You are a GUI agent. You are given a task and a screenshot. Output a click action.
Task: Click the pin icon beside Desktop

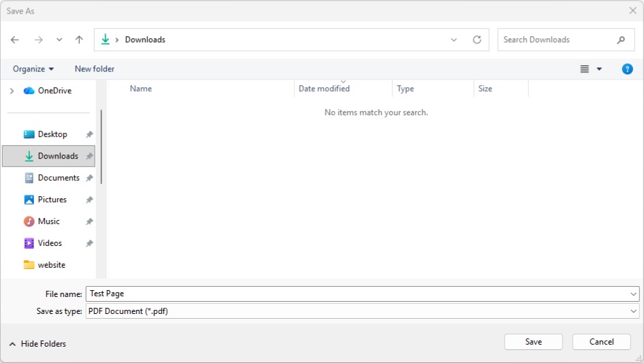point(89,134)
